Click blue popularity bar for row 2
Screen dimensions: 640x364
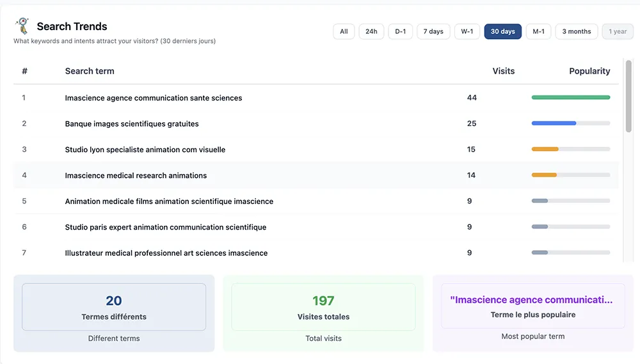point(554,123)
